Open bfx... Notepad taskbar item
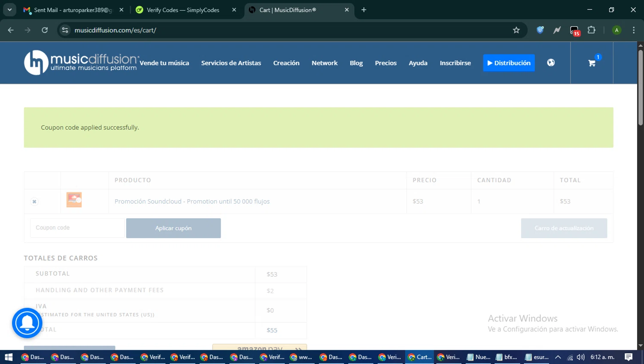This screenshot has width=644, height=364. (x=507, y=357)
